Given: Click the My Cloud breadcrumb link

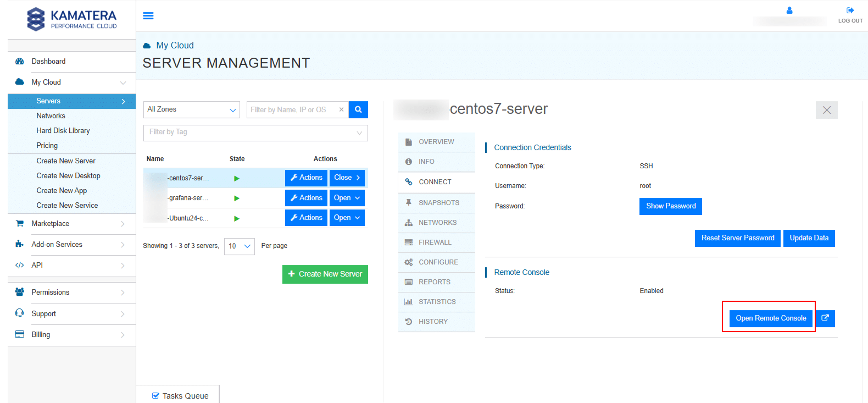Looking at the screenshot, I should click(x=175, y=46).
